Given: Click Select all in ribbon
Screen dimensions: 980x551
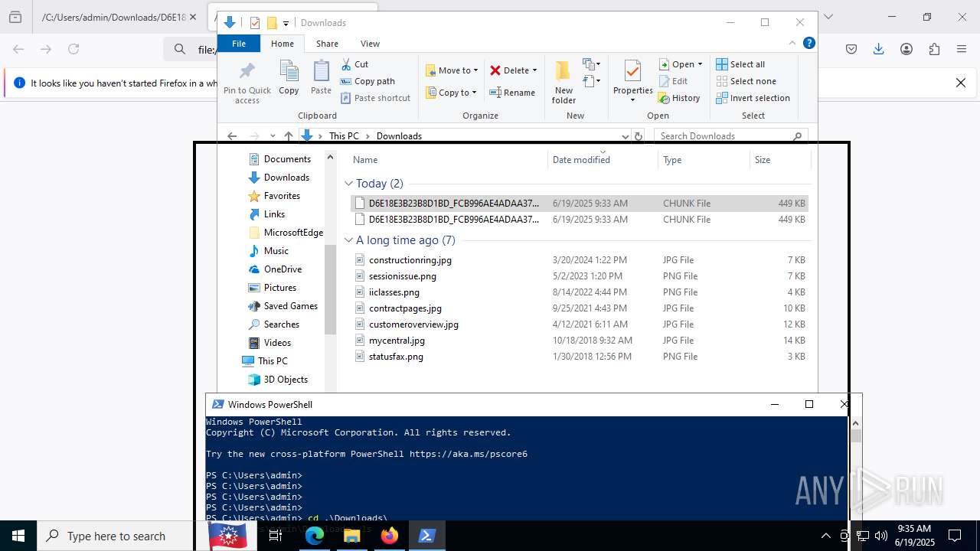Looking at the screenshot, I should tap(740, 64).
